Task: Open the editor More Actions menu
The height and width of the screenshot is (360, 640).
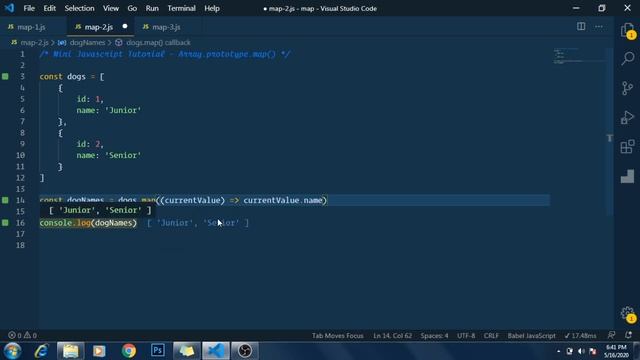Action: [599, 27]
